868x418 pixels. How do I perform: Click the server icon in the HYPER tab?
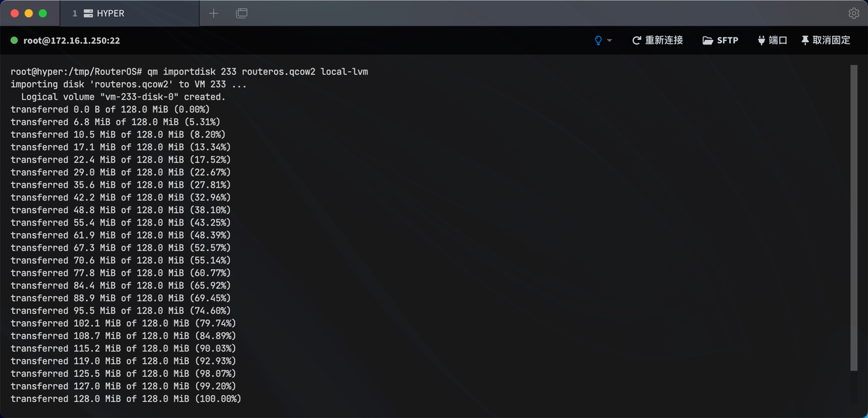88,14
